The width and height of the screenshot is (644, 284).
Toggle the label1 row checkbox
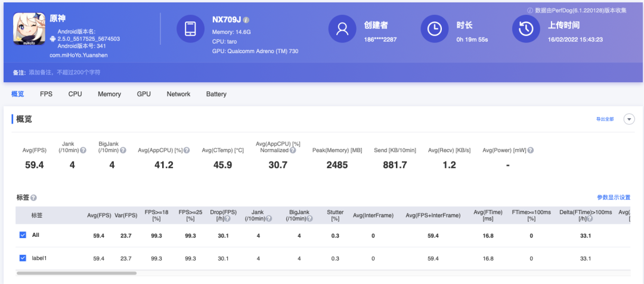click(23, 258)
